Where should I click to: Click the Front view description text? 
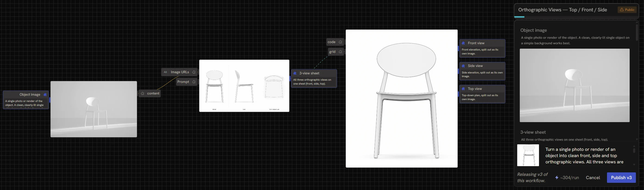click(480, 52)
